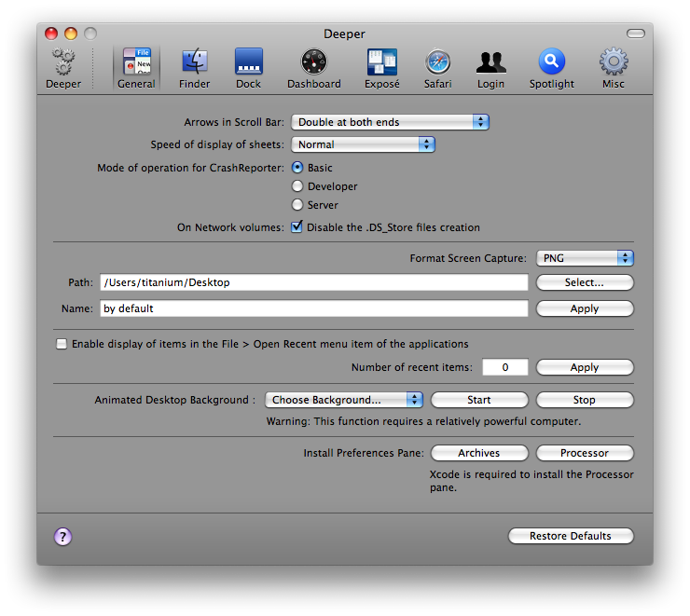This screenshot has width=690, height=616.
Task: Select Developer CrashReporter mode
Action: coord(297,186)
